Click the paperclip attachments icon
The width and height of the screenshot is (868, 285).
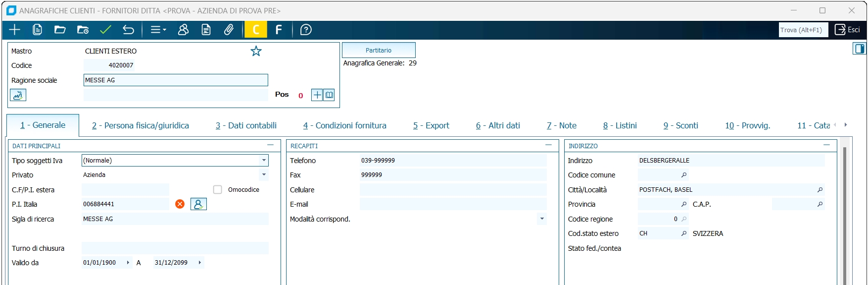229,30
